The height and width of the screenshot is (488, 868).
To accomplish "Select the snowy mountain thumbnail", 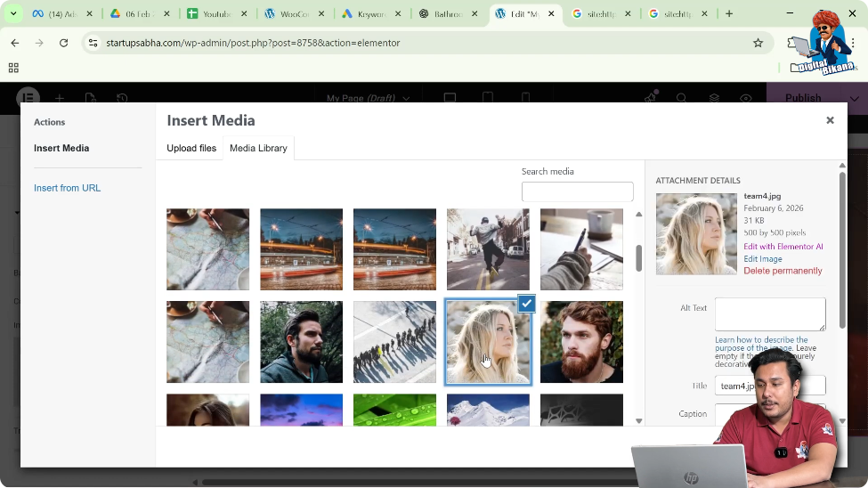I will click(488, 410).
